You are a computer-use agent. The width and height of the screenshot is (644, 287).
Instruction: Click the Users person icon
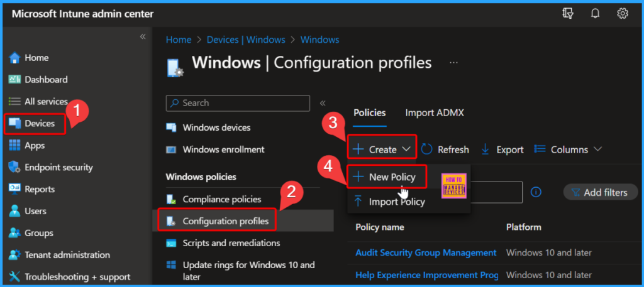click(14, 211)
